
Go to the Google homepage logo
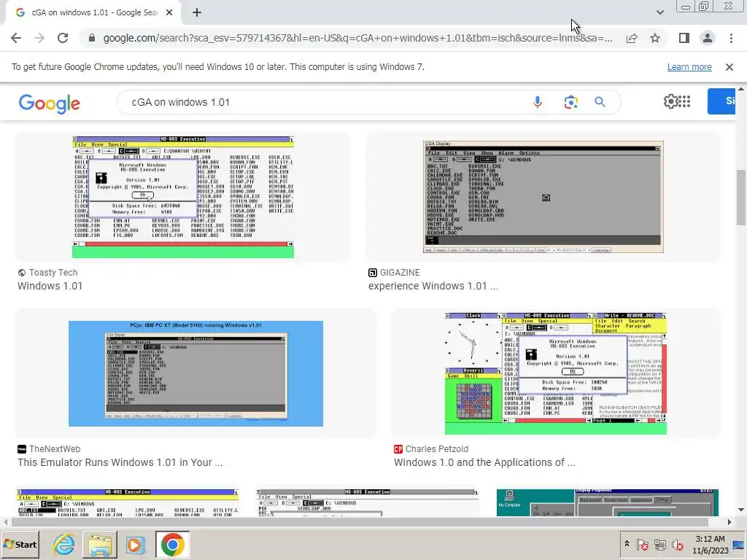tap(50, 104)
